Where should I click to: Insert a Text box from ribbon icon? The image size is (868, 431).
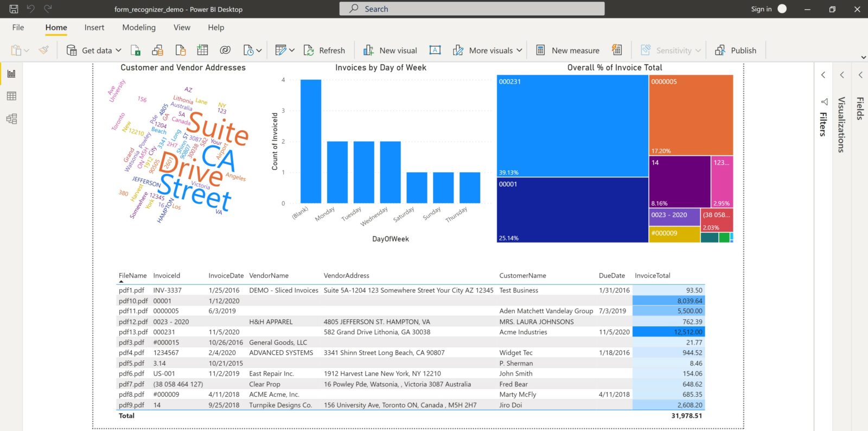(x=435, y=50)
